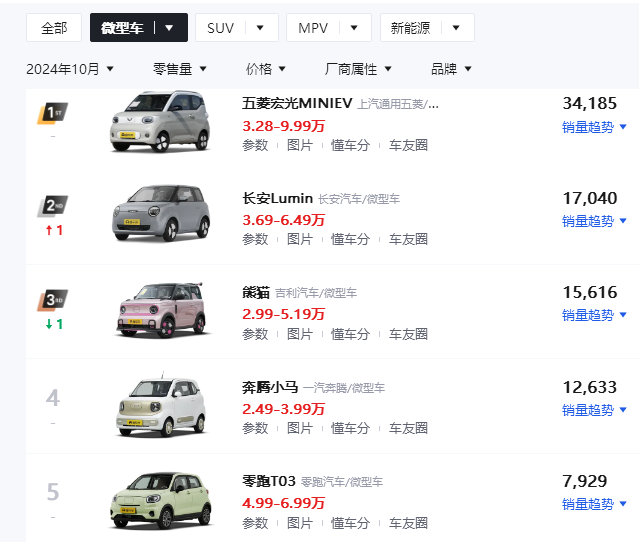Select the 微型车 category tab
Screen dimensions: 639x542
[122, 28]
